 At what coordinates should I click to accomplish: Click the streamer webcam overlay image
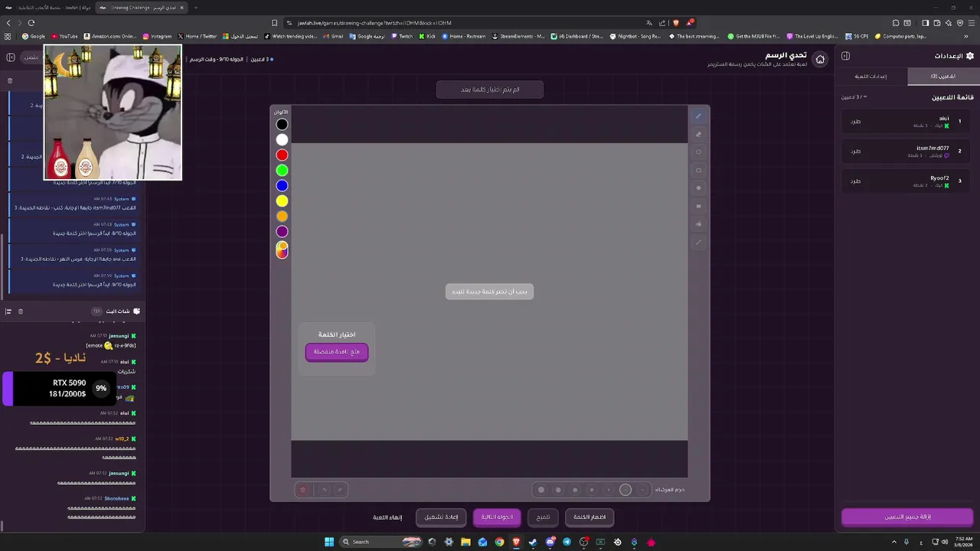(x=113, y=112)
